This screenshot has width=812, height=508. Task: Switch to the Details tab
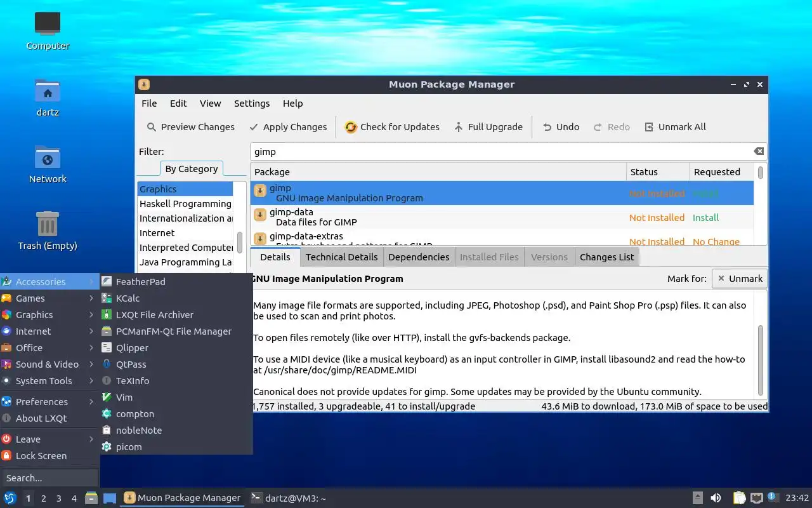[x=275, y=257]
